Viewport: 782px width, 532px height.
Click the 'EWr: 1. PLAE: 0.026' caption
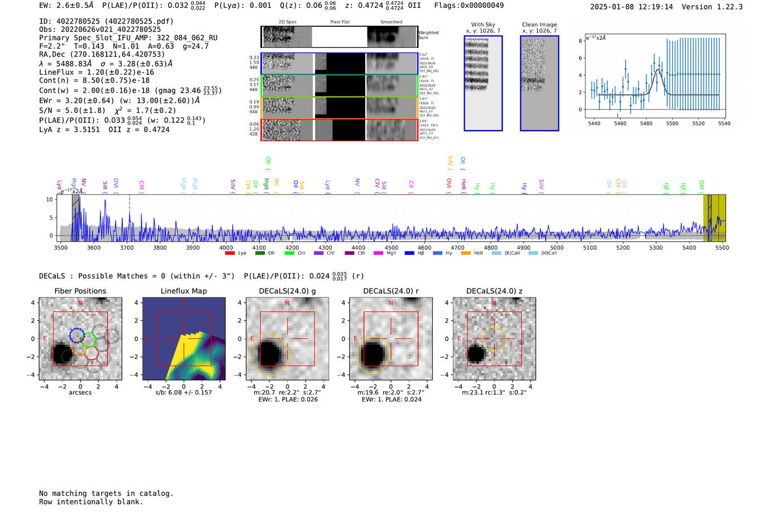(288, 400)
